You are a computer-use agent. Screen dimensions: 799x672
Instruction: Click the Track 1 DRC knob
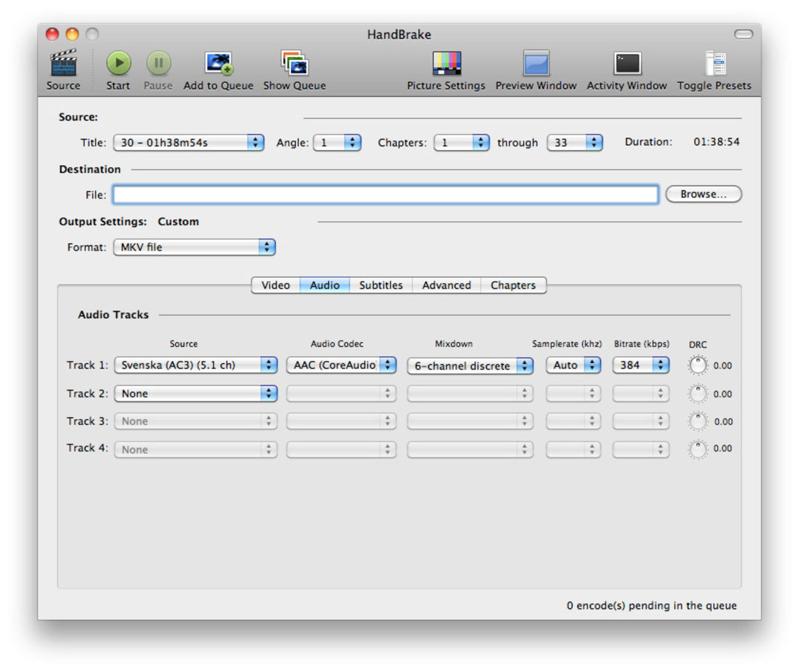(697, 365)
